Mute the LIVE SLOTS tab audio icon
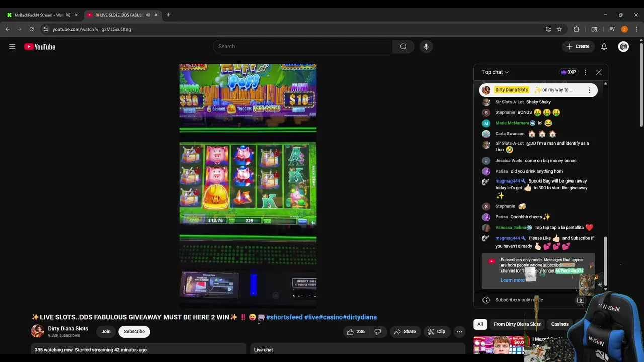644x362 pixels. [148, 15]
